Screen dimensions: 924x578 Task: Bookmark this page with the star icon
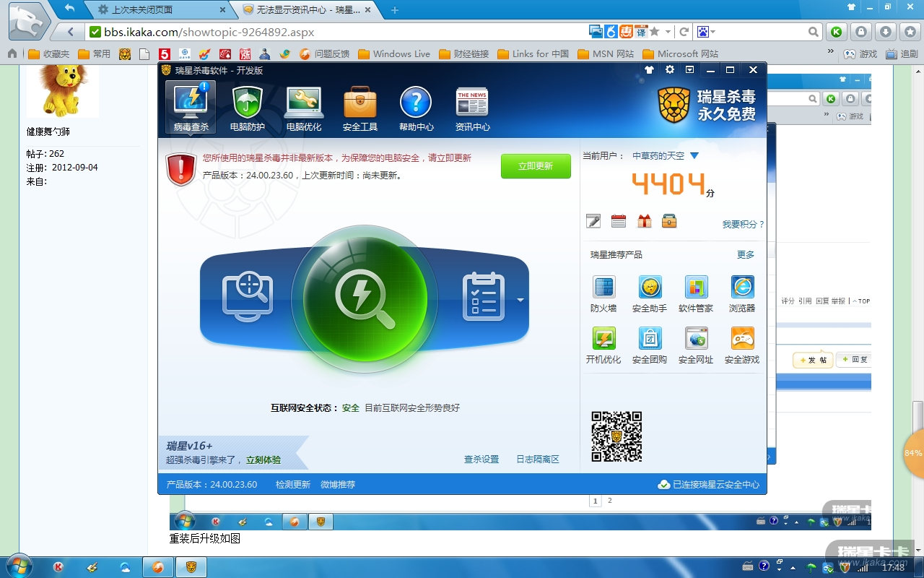click(655, 32)
